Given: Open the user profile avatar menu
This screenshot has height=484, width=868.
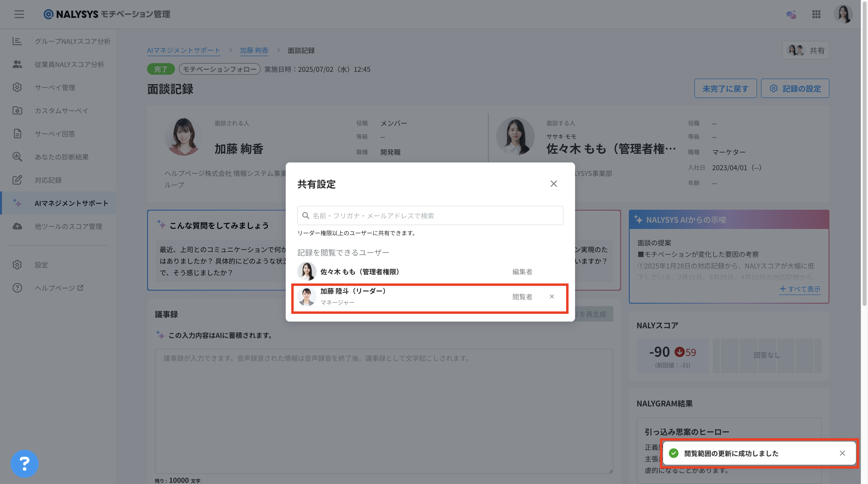Looking at the screenshot, I should click(843, 14).
